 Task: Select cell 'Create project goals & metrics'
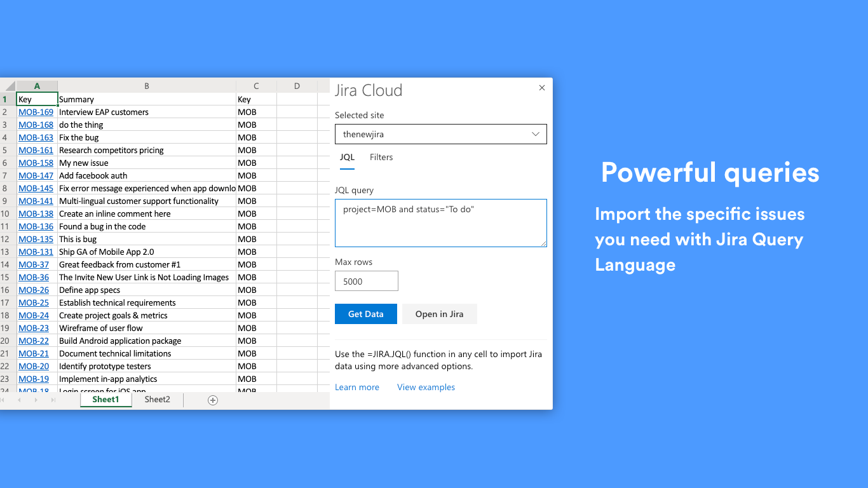147,315
